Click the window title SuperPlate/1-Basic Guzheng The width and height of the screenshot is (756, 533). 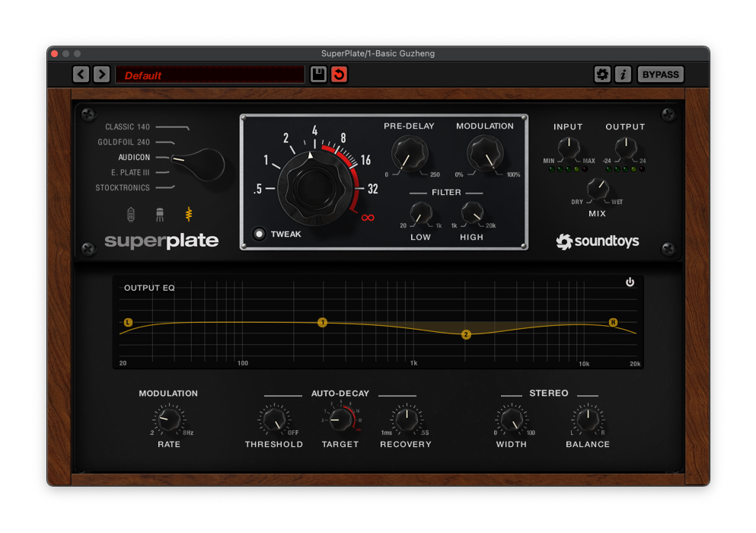tap(378, 53)
